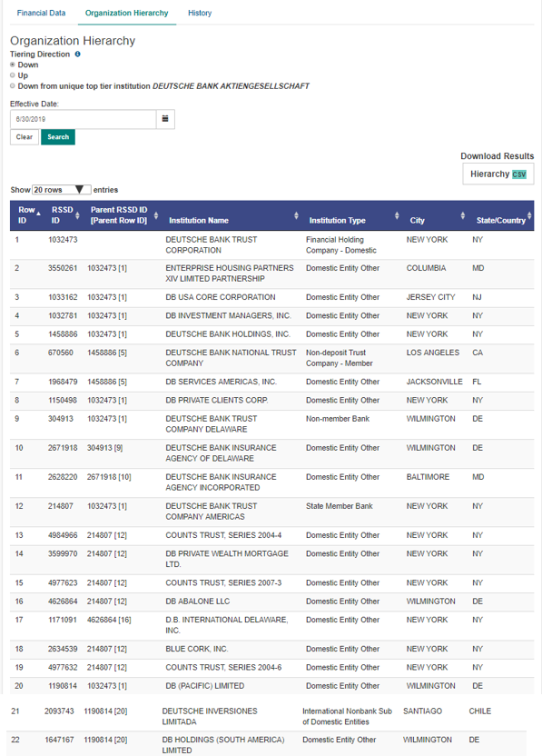Sort by City column
Image resolution: width=542 pixels, height=756 pixels.
pyautogui.click(x=437, y=215)
